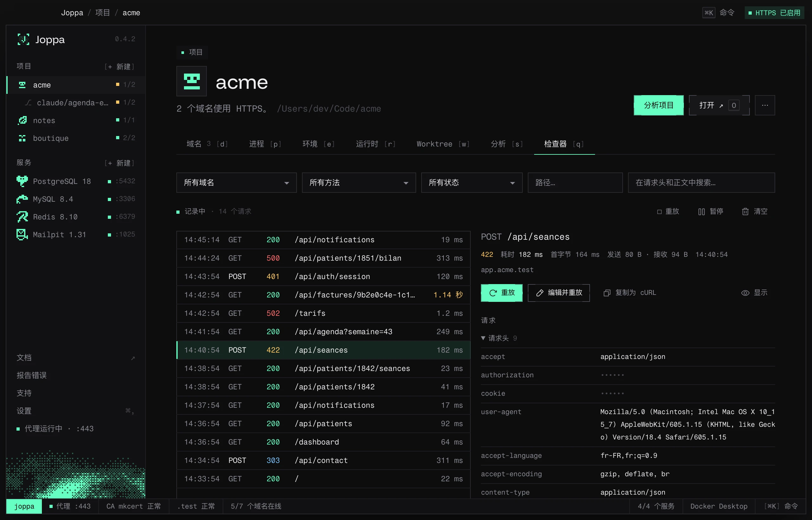The width and height of the screenshot is (812, 520).
Task: Open 设置 in the sidebar
Action: pos(24,411)
